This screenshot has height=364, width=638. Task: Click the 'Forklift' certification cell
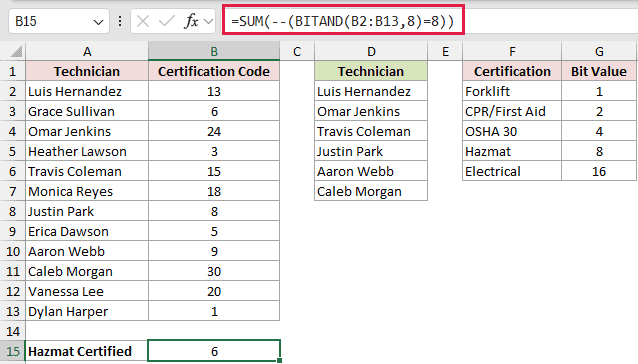coord(512,91)
